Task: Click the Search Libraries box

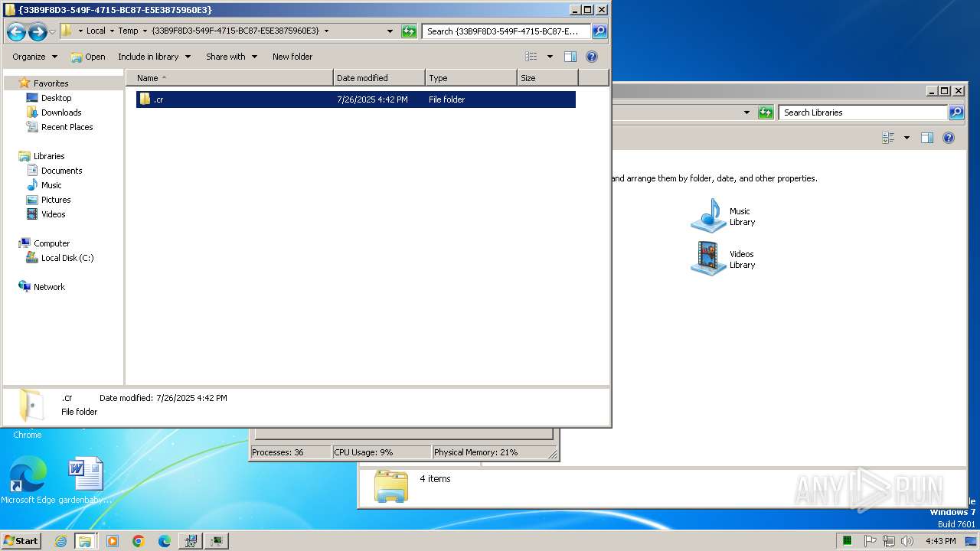Action: [863, 112]
